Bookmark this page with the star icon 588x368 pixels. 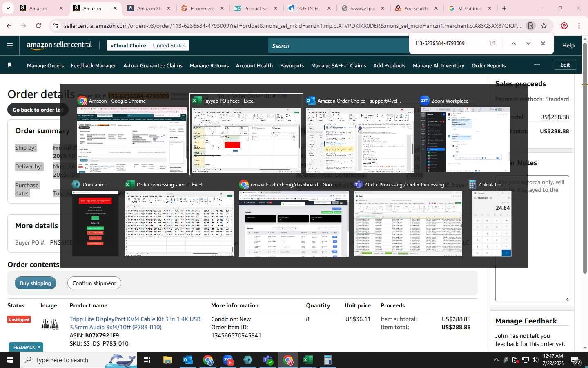pos(544,26)
